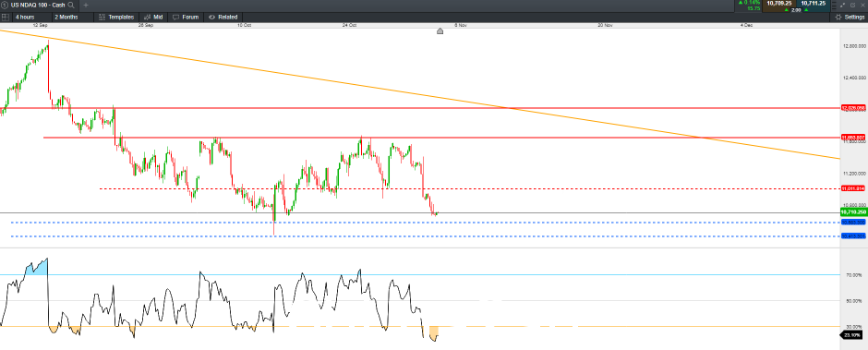Screen dimensions: 868x350
Task: Click the instrument info icon beside US NDAQ 100
Action: (x=5, y=5)
